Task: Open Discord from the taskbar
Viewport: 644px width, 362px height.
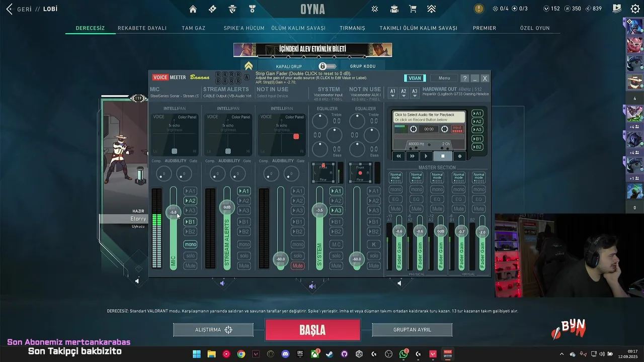Action: click(285, 354)
